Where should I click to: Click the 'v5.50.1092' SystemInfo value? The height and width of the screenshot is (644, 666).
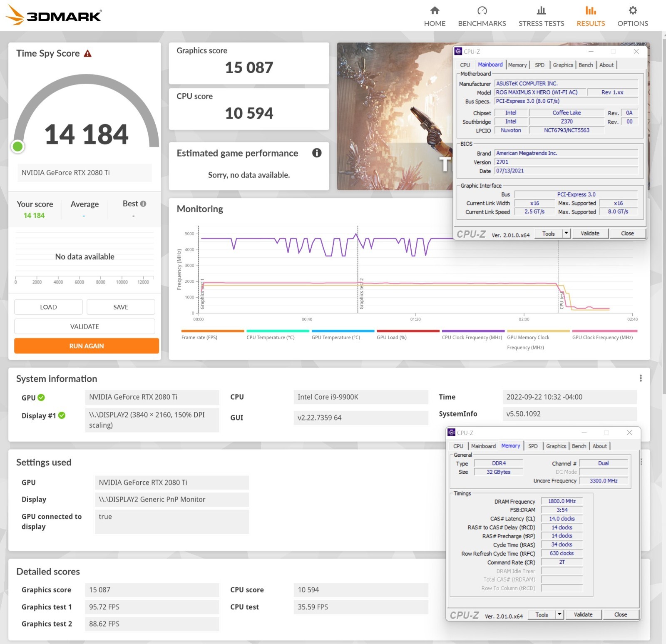point(569,414)
